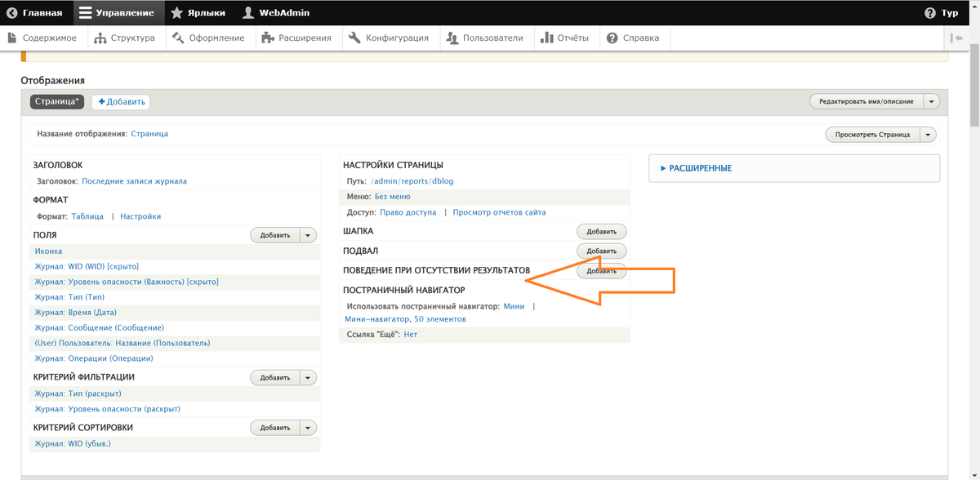980x480 pixels.
Task: Open dropdown arrow beside filter Добавить
Action: 308,378
